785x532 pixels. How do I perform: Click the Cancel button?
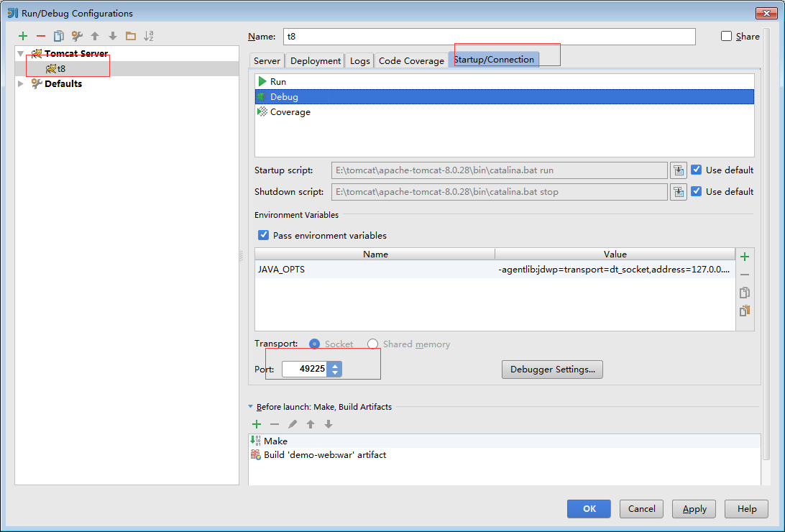(641, 508)
